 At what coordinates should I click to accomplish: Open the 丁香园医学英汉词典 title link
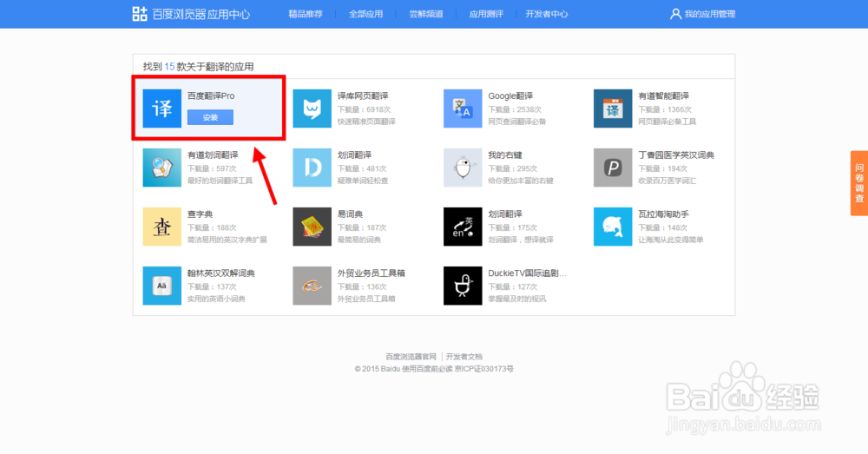(x=676, y=155)
